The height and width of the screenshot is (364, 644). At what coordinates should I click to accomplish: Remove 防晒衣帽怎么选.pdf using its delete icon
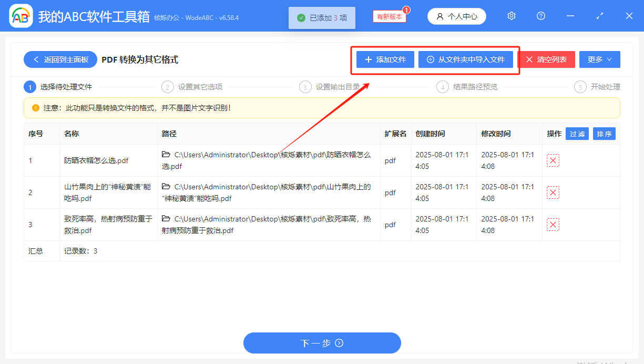553,160
